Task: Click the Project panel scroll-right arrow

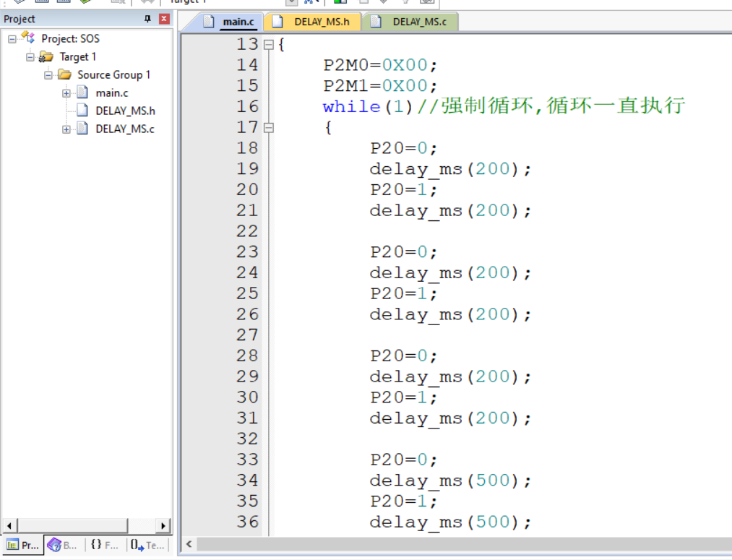Action: click(163, 525)
